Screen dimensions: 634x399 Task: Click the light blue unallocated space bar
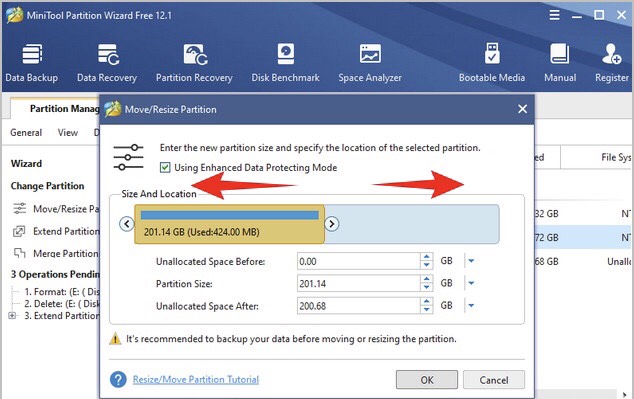[x=412, y=224]
